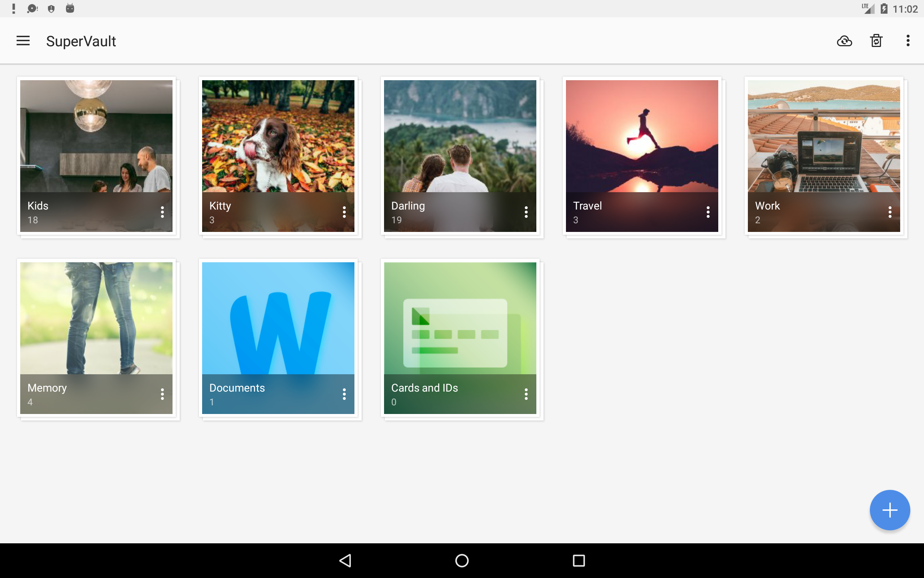Select the Documents album title text
This screenshot has width=924, height=578.
pos(237,388)
